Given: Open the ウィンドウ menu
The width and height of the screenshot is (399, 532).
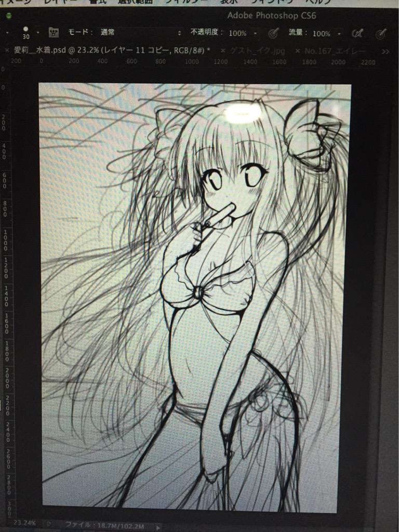Looking at the screenshot, I should (x=273, y=2).
